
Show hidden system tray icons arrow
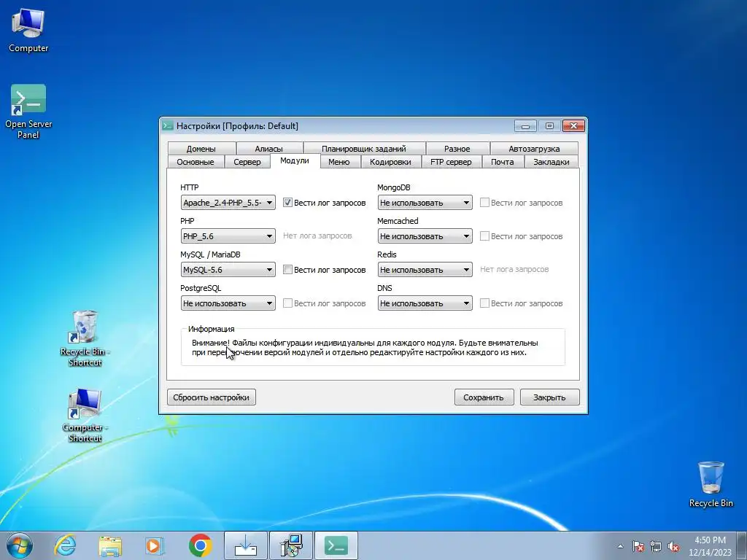point(620,546)
